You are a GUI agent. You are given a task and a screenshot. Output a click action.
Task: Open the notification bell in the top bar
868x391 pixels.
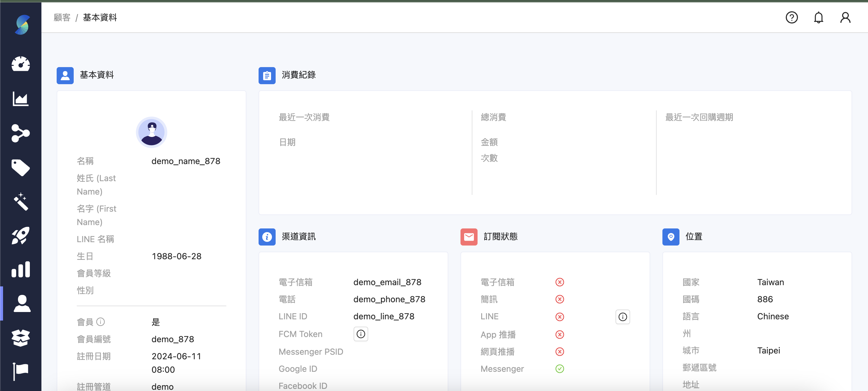818,18
